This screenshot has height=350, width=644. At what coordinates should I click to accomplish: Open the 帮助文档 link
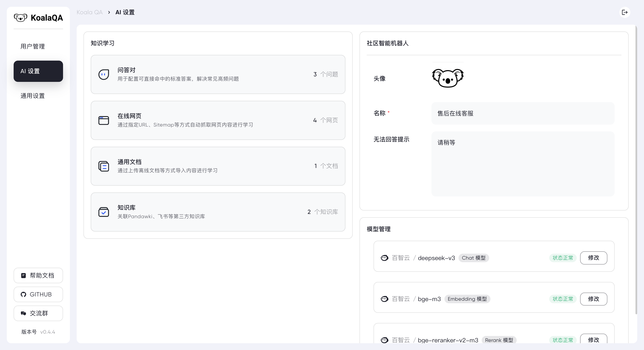point(38,275)
